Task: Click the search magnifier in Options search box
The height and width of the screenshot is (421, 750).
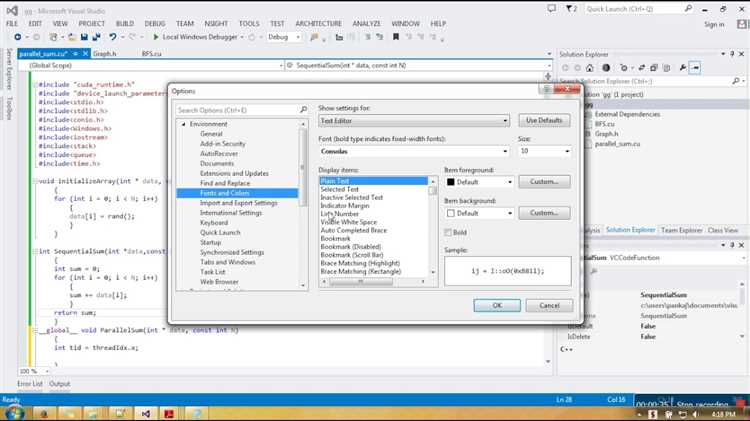Action: tap(303, 110)
